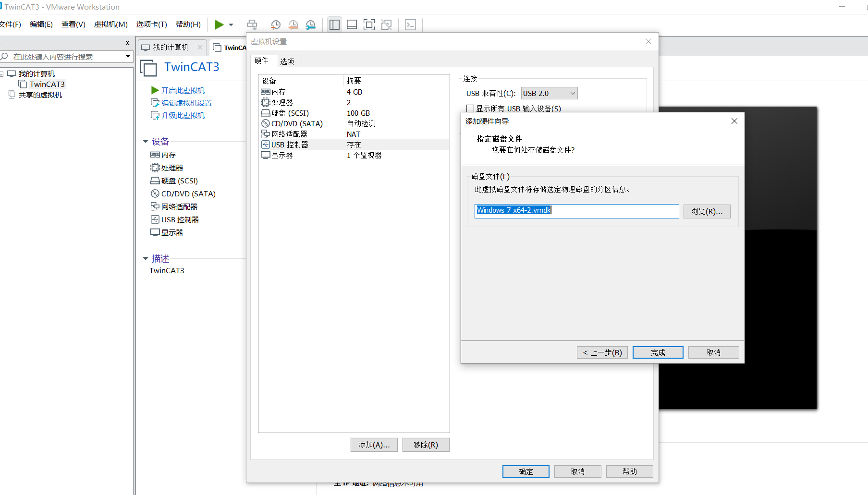The image size is (868, 495).
Task: Select the 网络适配器 row in hardware list
Action: 354,134
